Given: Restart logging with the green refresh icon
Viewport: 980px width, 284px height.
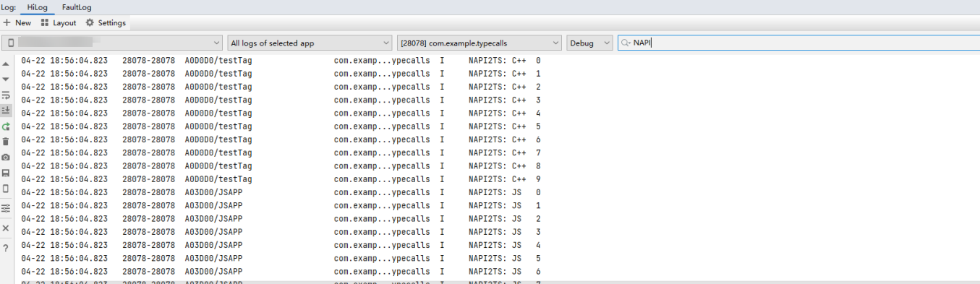Looking at the screenshot, I should click(6, 126).
